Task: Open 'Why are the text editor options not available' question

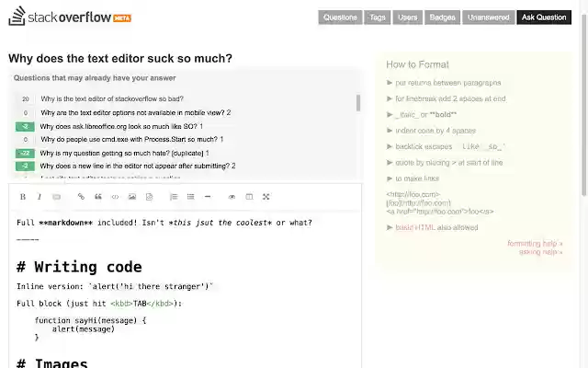Action: pyautogui.click(x=133, y=112)
